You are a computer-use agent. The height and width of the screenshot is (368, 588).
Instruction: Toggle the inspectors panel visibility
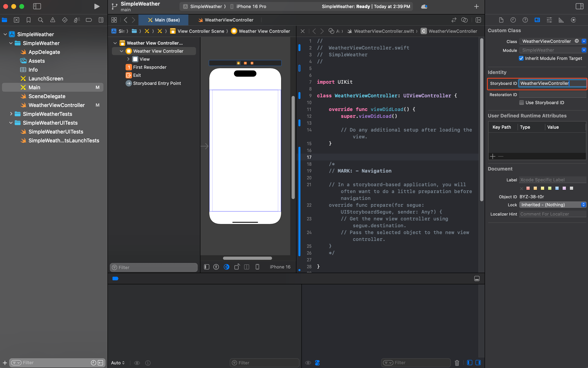coord(579,6)
